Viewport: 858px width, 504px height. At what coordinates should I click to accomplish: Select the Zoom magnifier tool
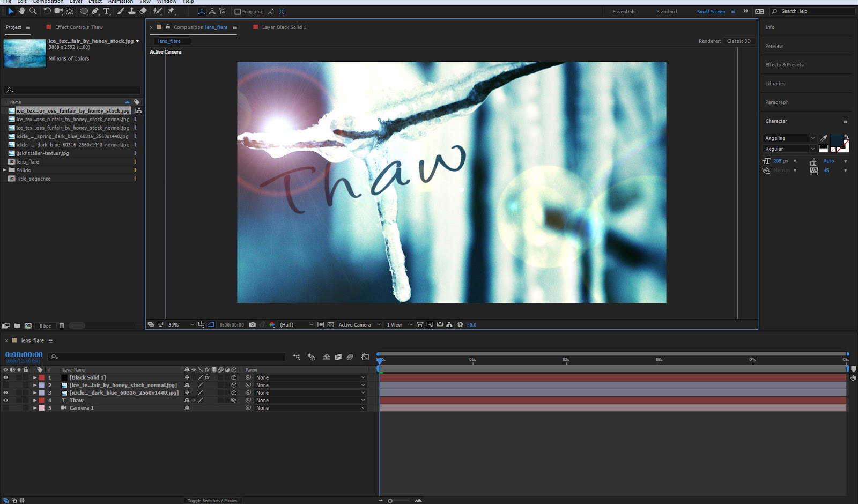33,11
